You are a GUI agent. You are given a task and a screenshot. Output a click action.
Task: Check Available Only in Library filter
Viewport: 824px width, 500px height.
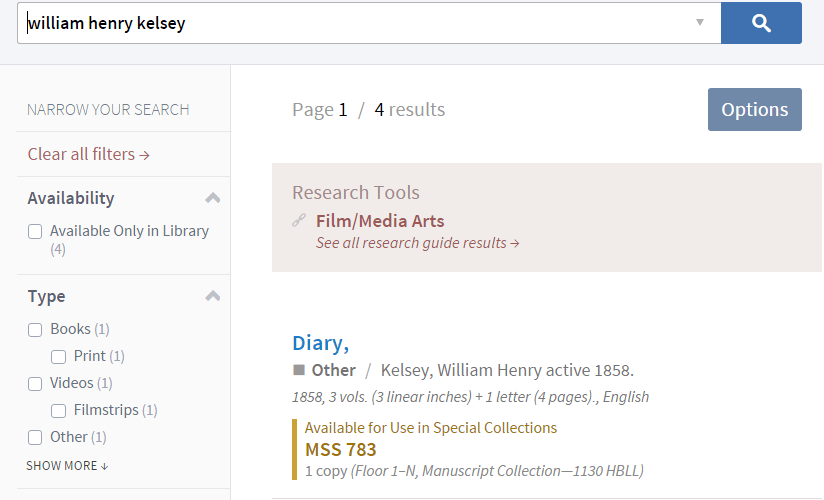(x=35, y=232)
